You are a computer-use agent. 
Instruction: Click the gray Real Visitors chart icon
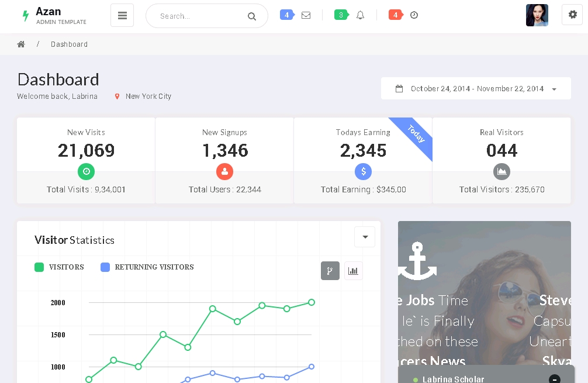pos(501,171)
